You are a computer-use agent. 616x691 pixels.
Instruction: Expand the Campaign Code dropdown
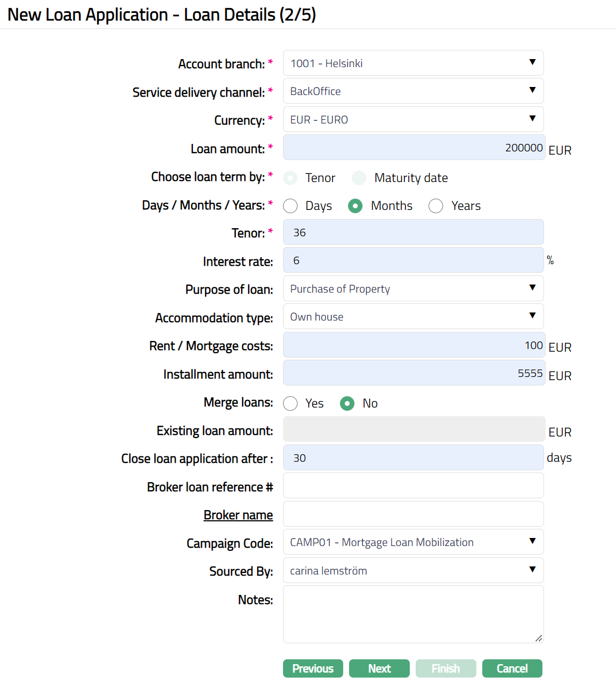tap(412, 542)
